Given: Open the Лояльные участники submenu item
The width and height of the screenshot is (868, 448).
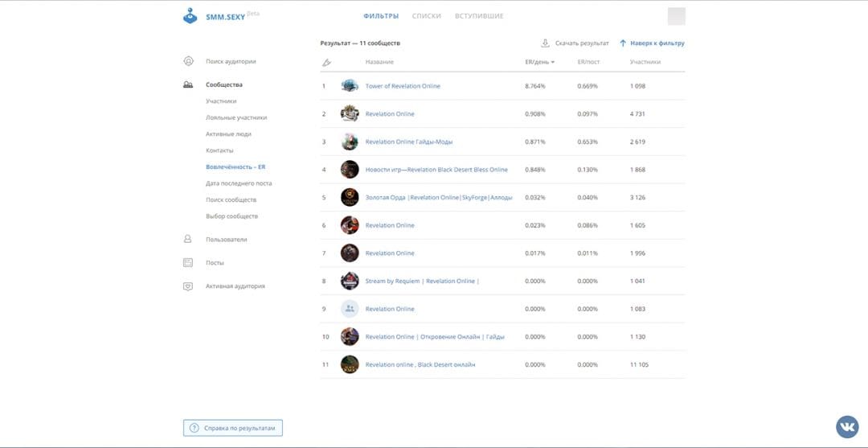Looking at the screenshot, I should (236, 118).
